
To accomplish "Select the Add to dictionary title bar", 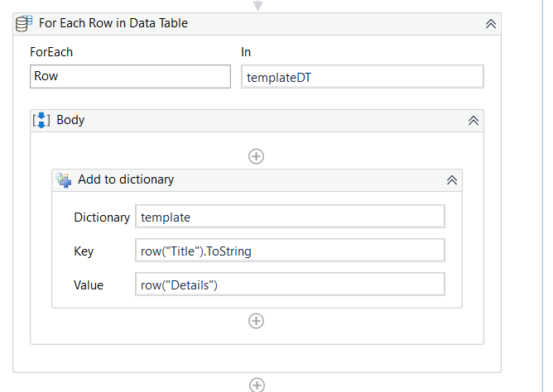I will 126,179.
